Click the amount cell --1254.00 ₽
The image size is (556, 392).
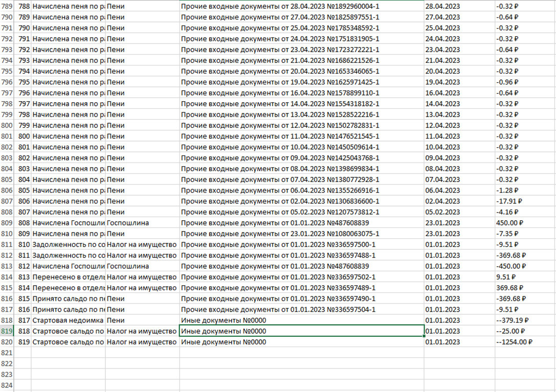tap(511, 342)
